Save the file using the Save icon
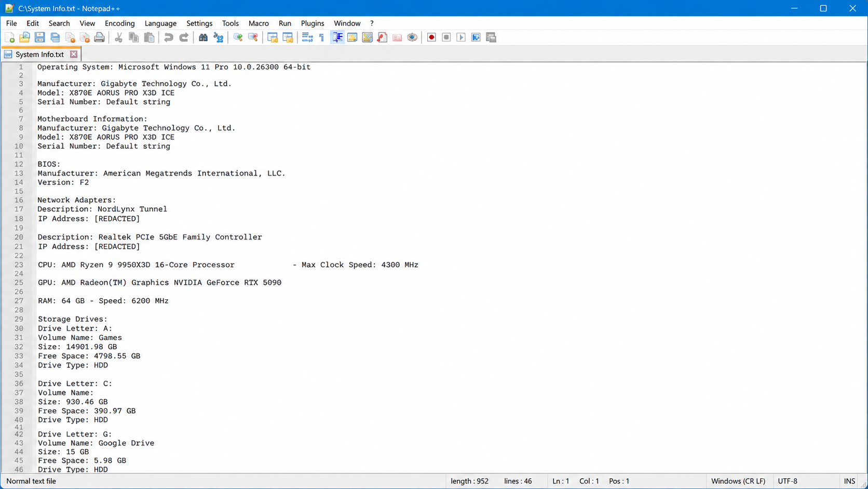 [x=39, y=37]
